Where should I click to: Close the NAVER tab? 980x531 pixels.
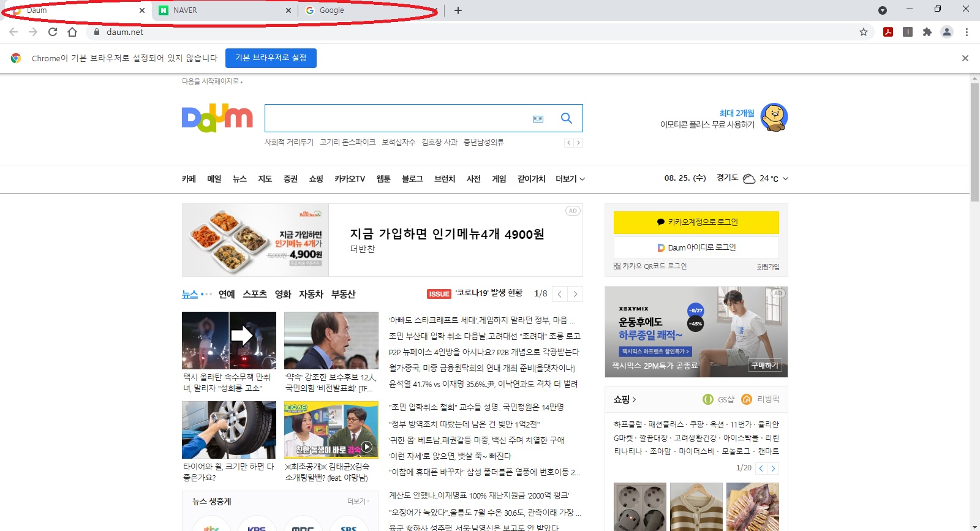pyautogui.click(x=289, y=10)
